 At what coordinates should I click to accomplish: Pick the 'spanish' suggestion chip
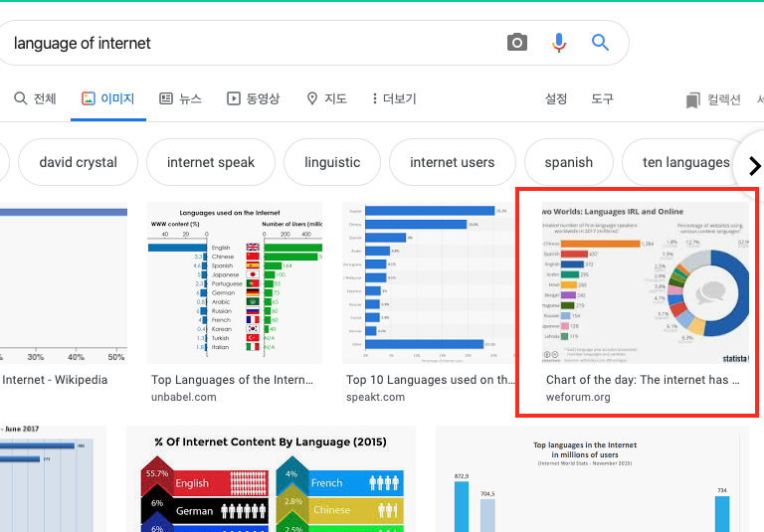569,162
